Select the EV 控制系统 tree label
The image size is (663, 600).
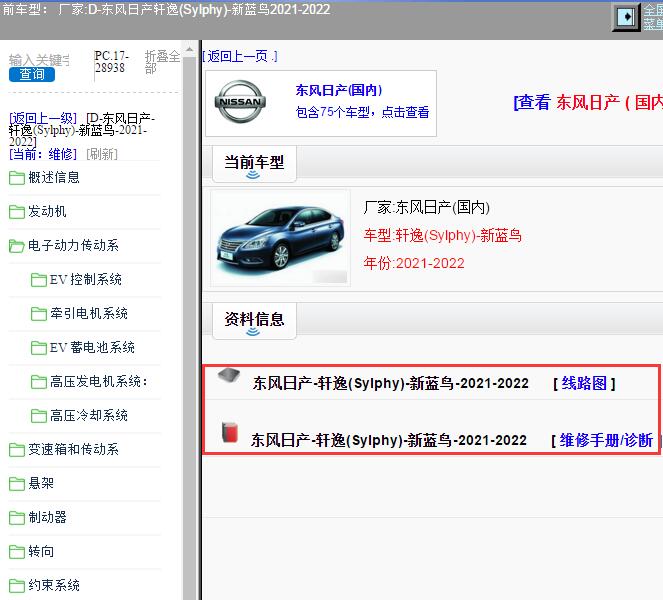click(86, 279)
